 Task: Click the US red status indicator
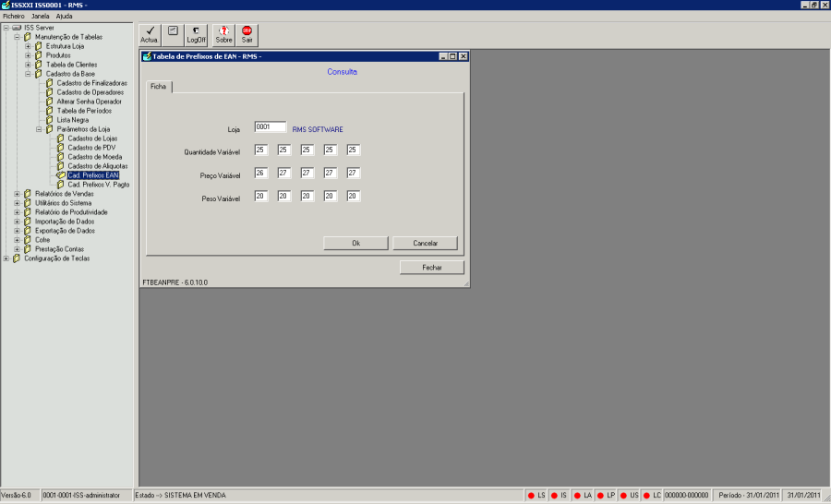click(623, 496)
